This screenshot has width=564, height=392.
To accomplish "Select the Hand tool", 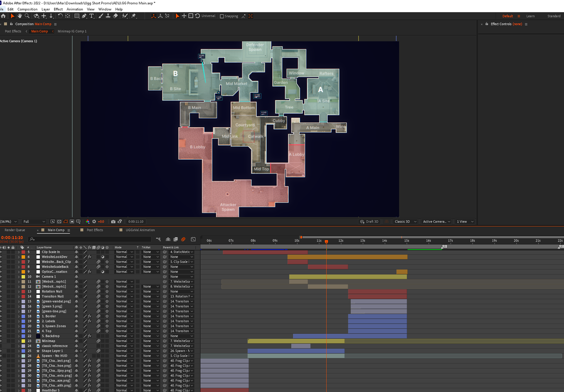I will click(x=20, y=16).
